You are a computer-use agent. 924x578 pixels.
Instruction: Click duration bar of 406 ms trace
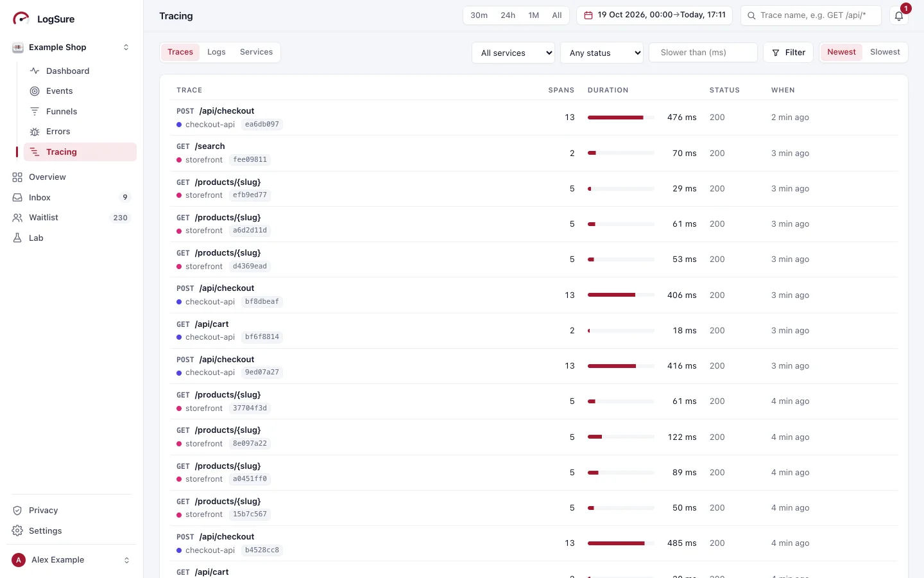coord(621,295)
